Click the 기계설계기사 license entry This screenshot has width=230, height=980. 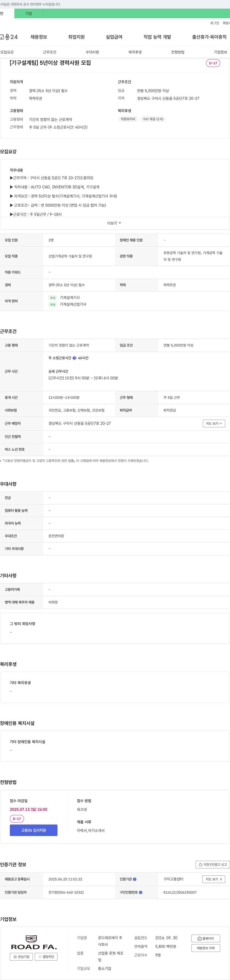pyautogui.click(x=70, y=298)
